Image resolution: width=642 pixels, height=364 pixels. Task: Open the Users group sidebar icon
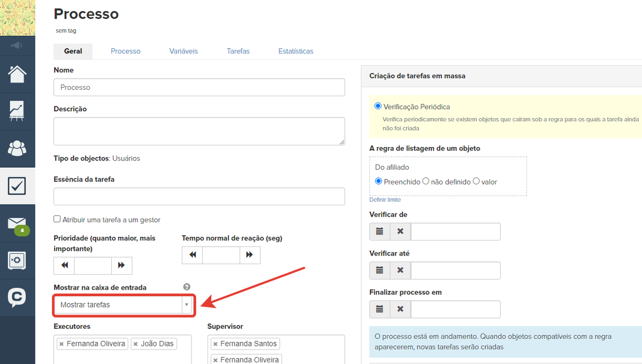click(x=17, y=148)
